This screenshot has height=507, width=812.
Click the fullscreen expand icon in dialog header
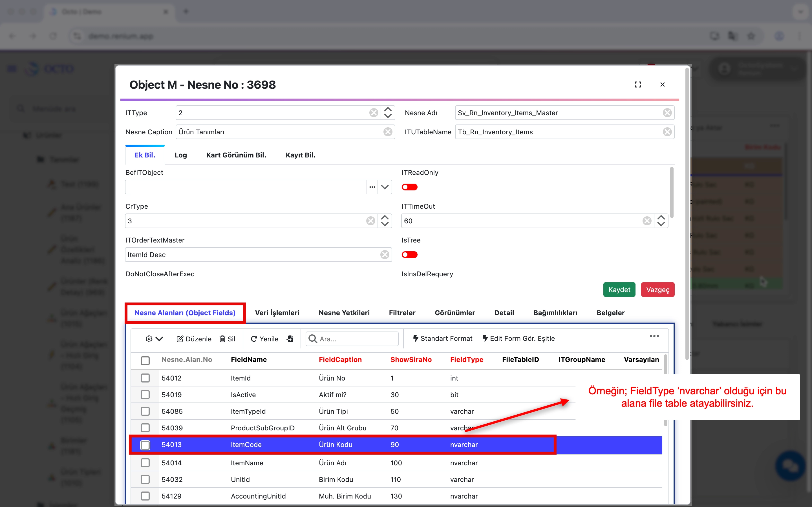637,84
